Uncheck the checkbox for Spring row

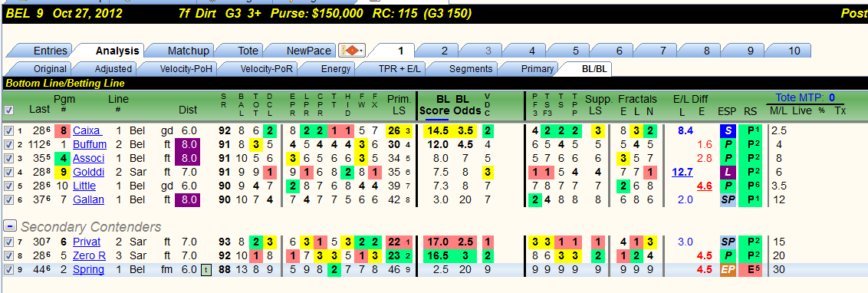(8, 270)
